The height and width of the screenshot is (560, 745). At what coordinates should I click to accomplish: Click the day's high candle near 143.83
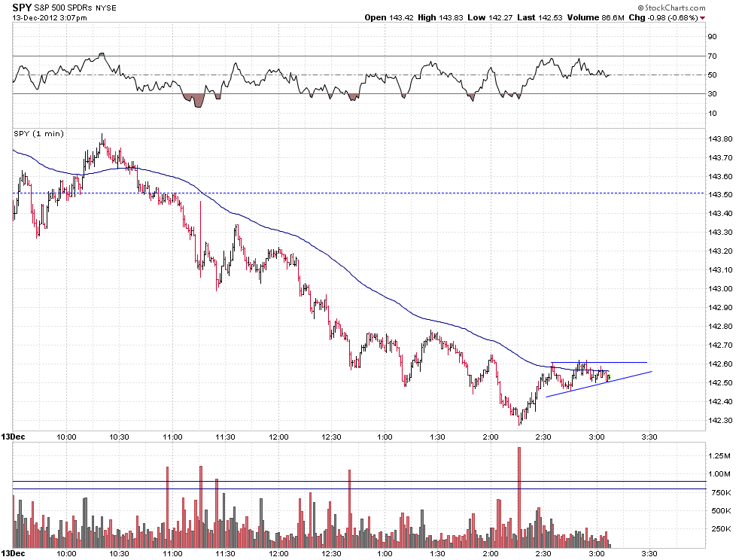[102, 140]
